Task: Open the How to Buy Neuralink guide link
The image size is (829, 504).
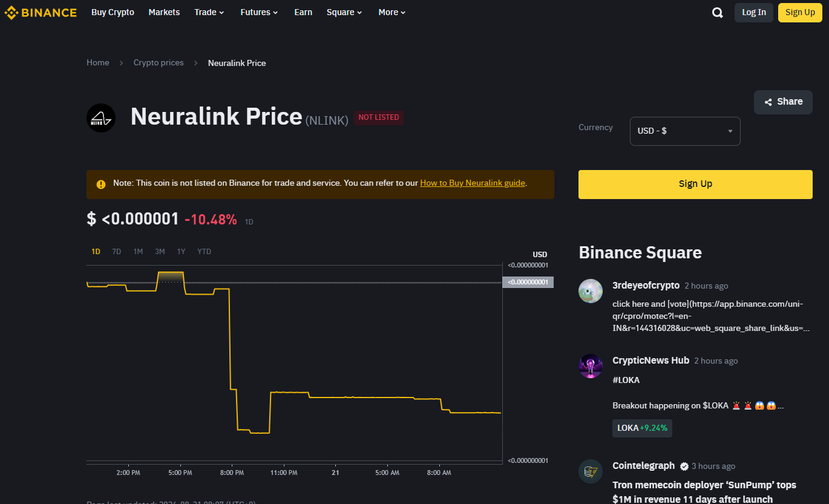Action: (x=473, y=183)
